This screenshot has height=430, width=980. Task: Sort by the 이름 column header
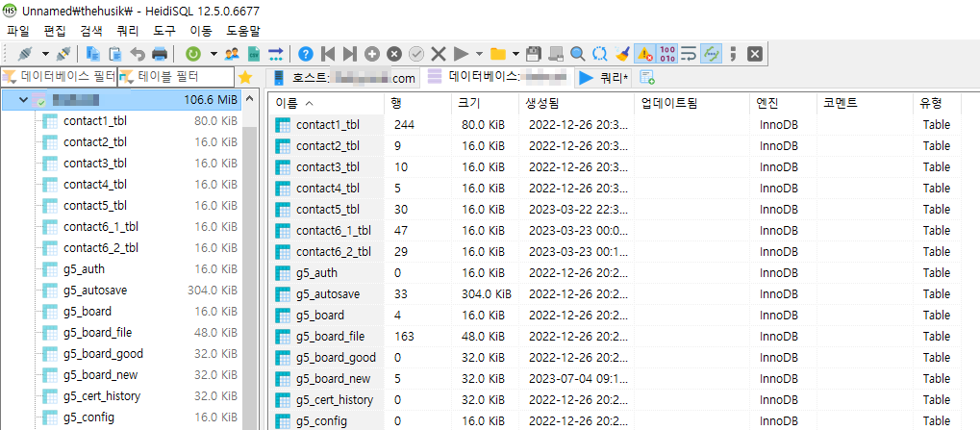pyautogui.click(x=326, y=103)
